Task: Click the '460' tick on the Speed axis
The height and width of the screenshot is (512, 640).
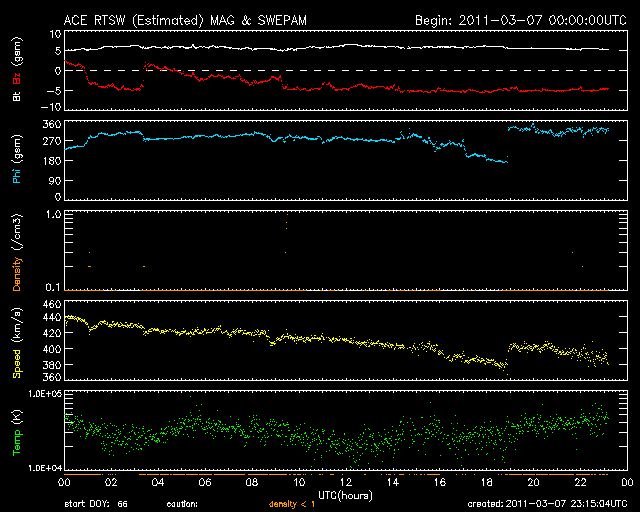Action: point(52,304)
